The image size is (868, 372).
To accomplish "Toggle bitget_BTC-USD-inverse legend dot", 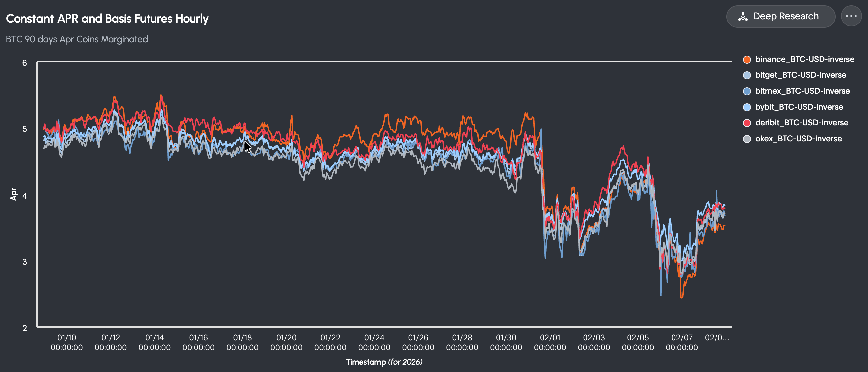I will coord(747,75).
